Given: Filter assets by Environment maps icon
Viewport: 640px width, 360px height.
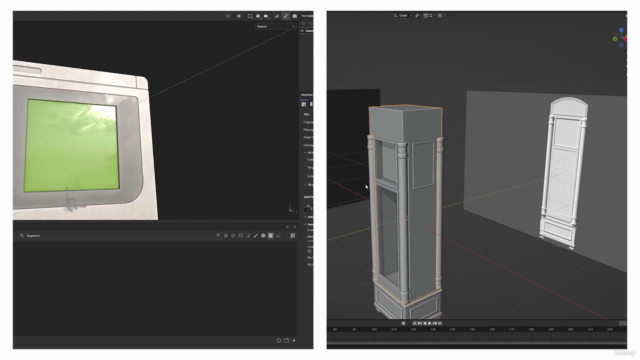Looking at the screenshot, I should pos(278,236).
